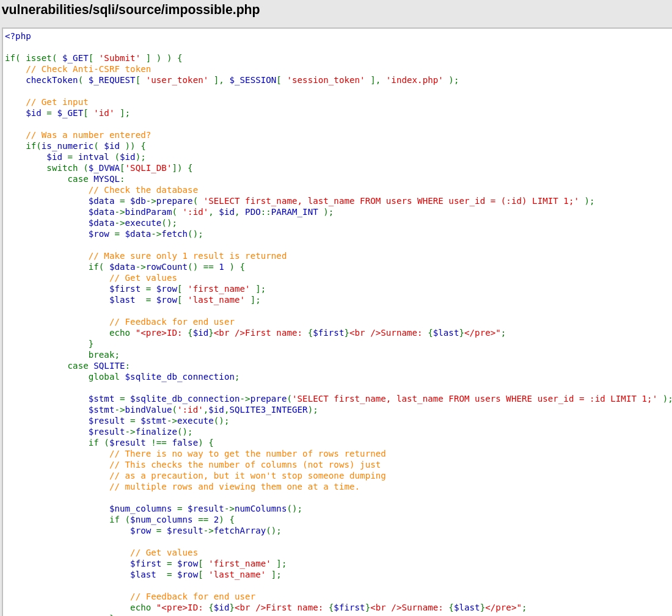
Task: Click the opening <?php tag
Action: pos(18,36)
